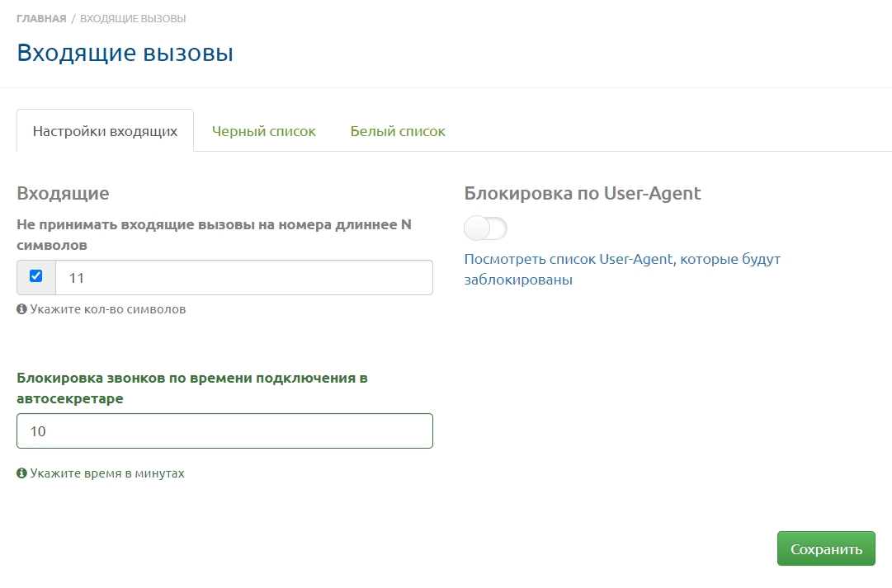The width and height of the screenshot is (892, 588).
Task: Click the "Блокировка по User-Agent" heading
Action: tap(582, 194)
